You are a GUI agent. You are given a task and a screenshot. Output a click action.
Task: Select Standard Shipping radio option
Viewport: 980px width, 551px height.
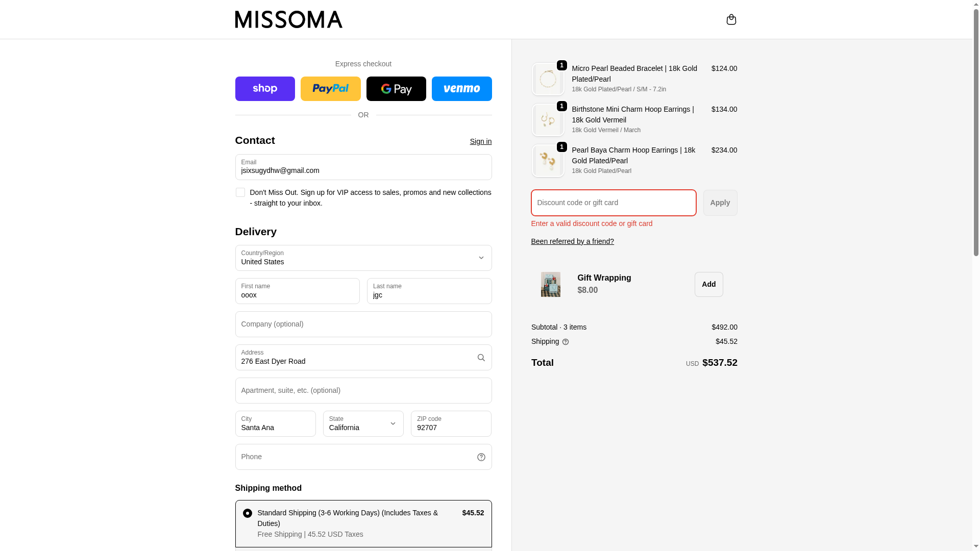(248, 513)
